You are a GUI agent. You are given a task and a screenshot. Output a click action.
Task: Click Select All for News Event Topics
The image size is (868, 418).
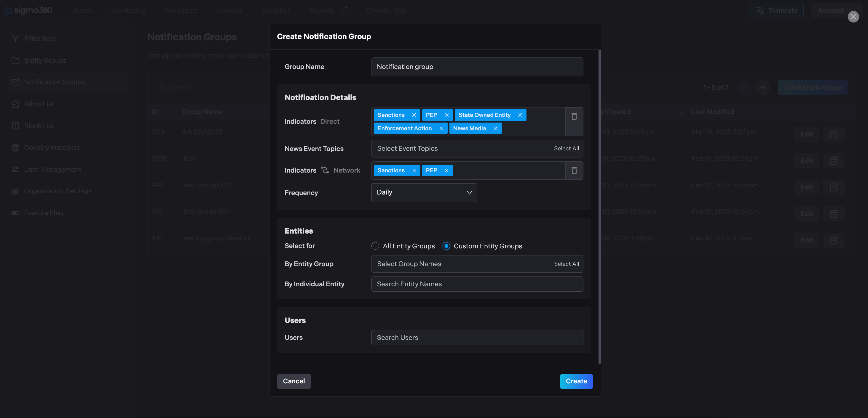coord(566,149)
